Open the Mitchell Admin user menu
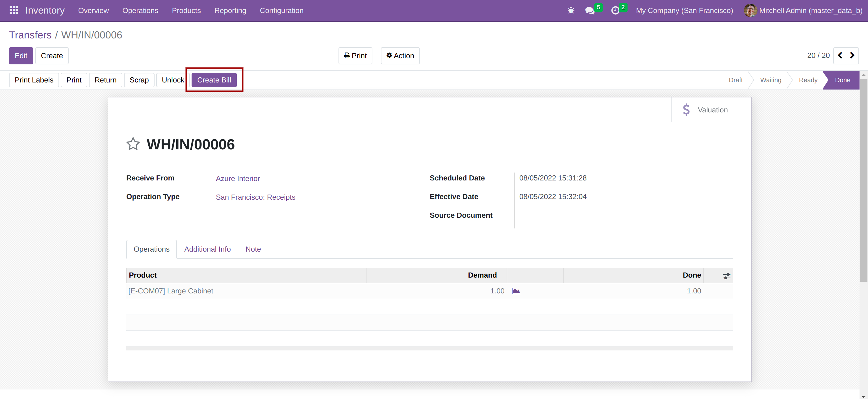The image size is (868, 399). [x=803, y=10]
